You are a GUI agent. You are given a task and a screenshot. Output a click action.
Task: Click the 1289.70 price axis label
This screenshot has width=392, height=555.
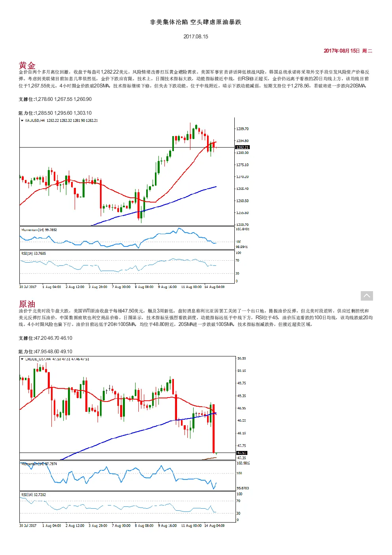click(x=243, y=129)
